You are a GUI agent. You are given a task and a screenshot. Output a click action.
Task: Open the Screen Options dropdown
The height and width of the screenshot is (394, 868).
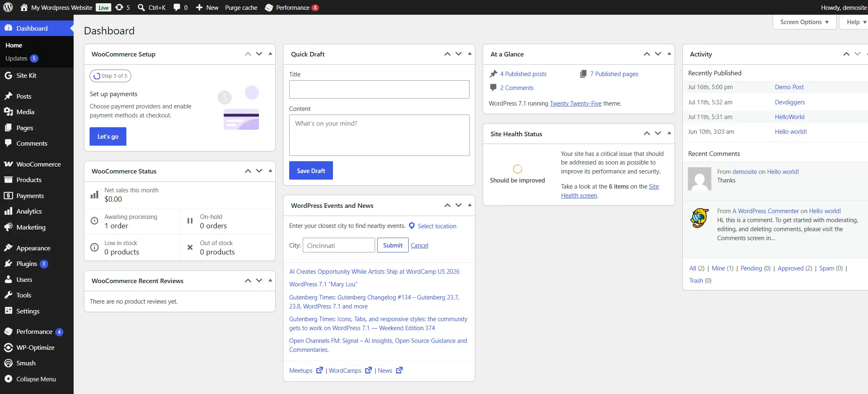[804, 22]
